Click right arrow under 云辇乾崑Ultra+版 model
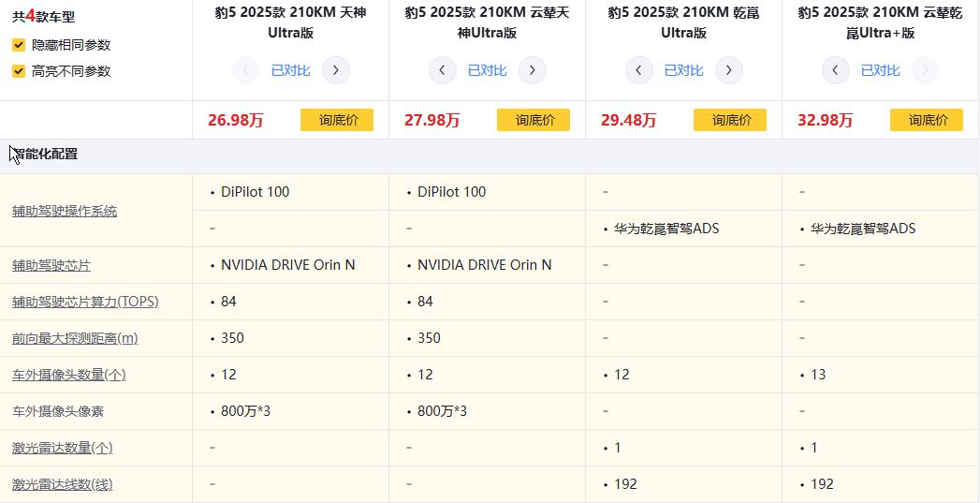980x503 pixels. pos(926,70)
